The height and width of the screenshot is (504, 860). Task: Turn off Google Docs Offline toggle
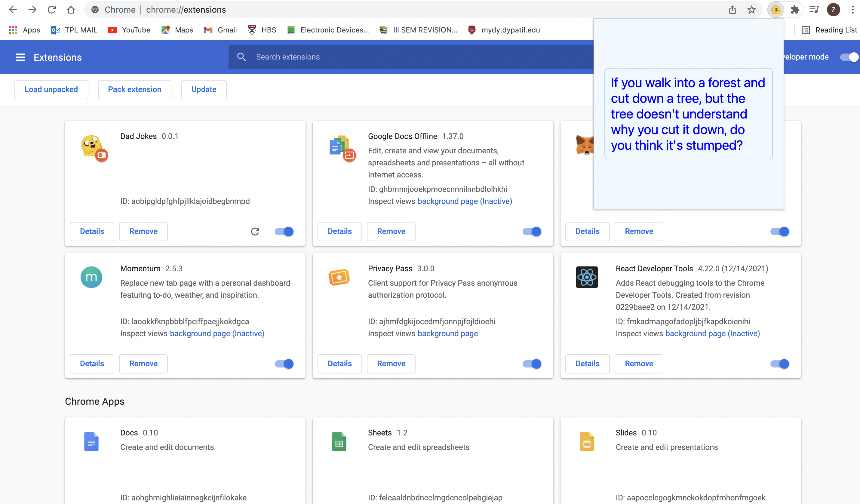tap(532, 231)
